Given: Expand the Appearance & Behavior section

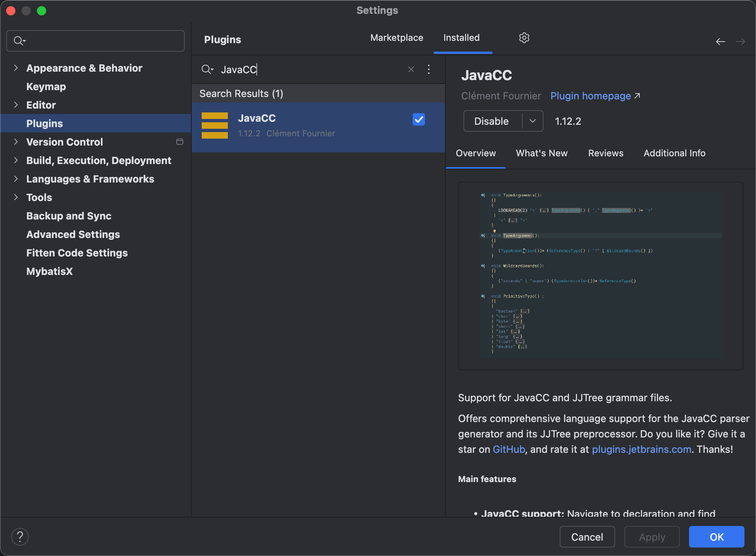Looking at the screenshot, I should click(x=16, y=68).
